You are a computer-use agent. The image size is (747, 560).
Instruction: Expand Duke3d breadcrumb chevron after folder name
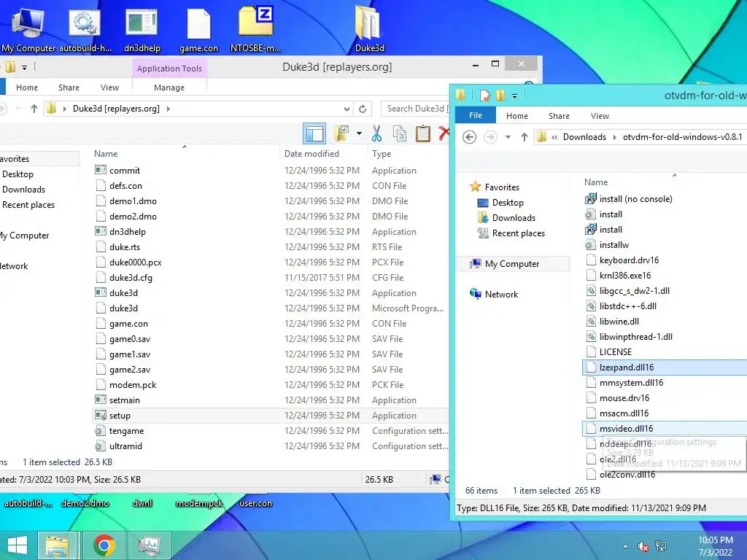point(169,109)
